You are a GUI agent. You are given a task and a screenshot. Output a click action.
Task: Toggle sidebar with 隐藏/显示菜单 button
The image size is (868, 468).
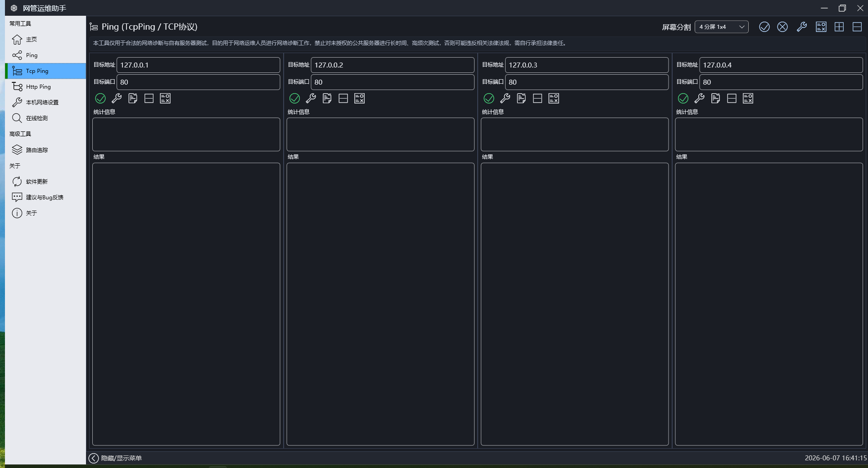tap(115, 458)
